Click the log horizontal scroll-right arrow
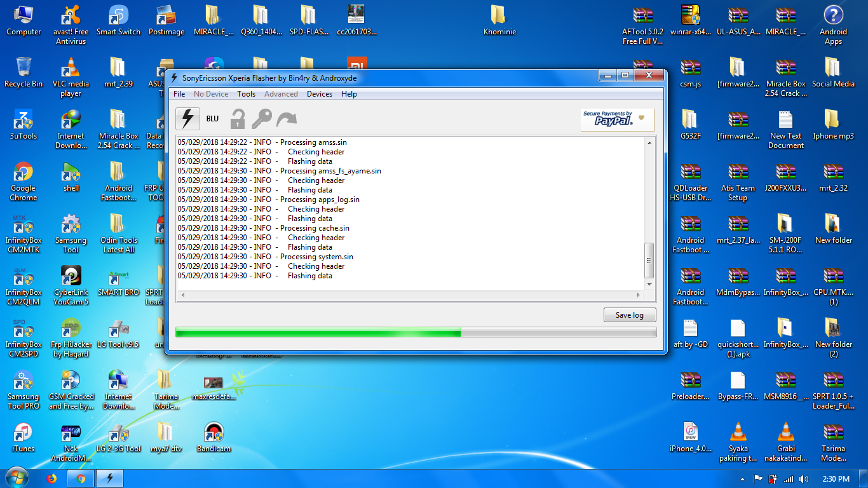 [639, 295]
